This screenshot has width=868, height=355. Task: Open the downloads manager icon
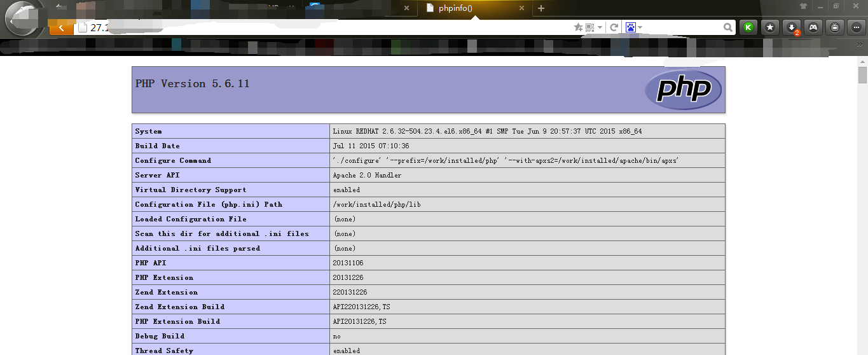(x=792, y=27)
